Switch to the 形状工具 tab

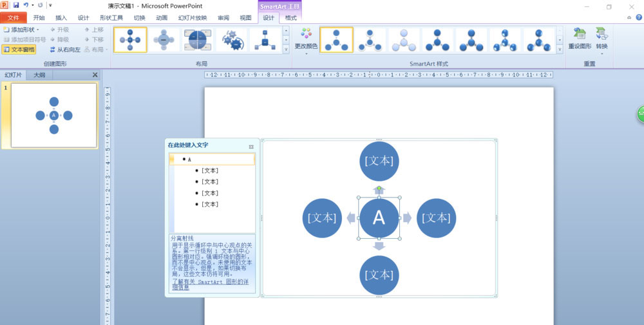(111, 17)
